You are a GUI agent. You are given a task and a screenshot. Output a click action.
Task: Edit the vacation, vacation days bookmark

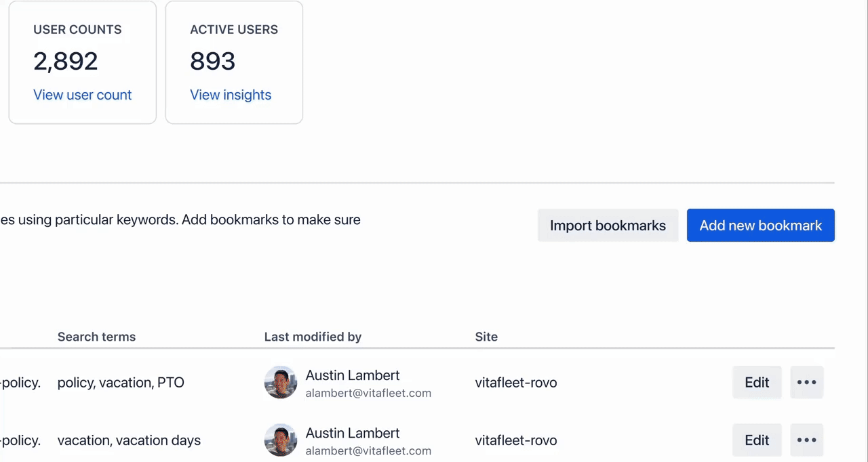(x=757, y=440)
